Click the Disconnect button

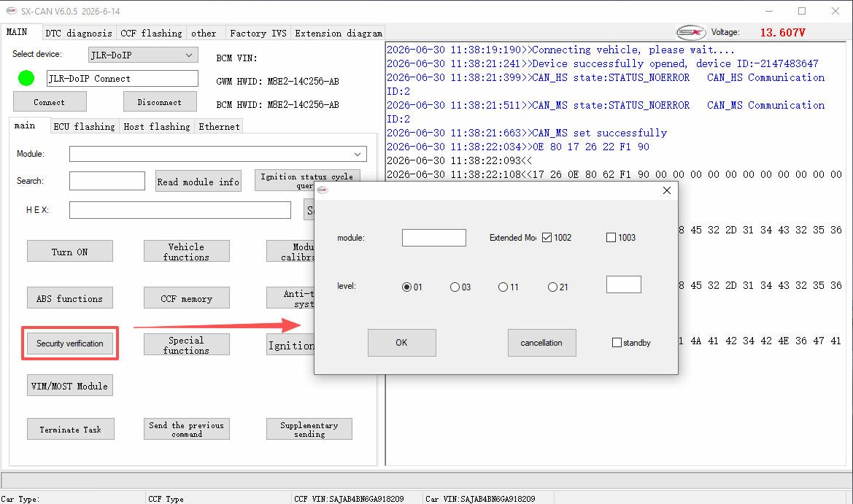pos(159,101)
